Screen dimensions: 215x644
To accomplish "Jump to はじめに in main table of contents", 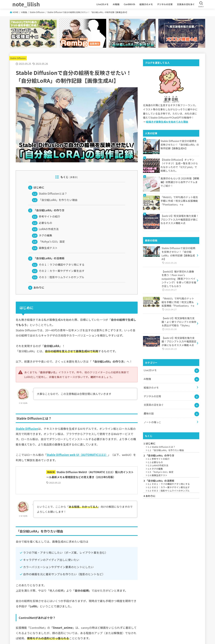I will pyautogui.click(x=39, y=188).
